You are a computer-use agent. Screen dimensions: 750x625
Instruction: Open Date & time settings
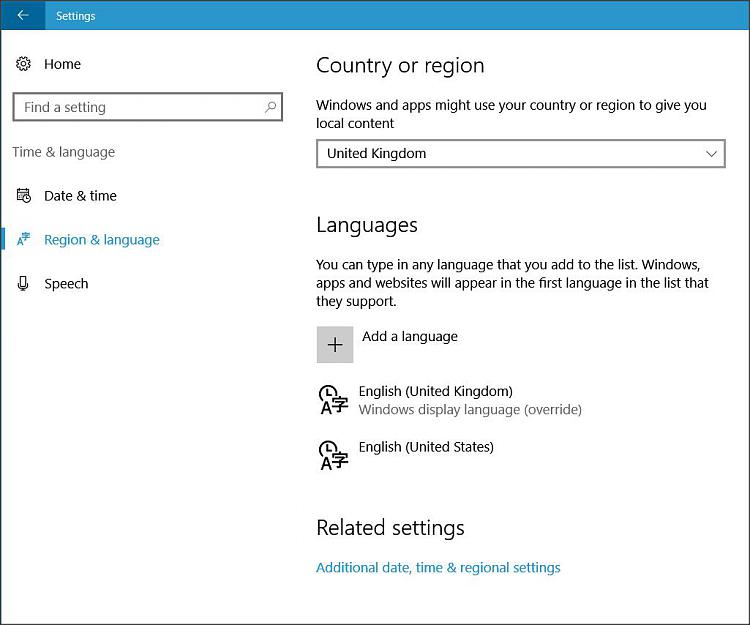point(80,196)
